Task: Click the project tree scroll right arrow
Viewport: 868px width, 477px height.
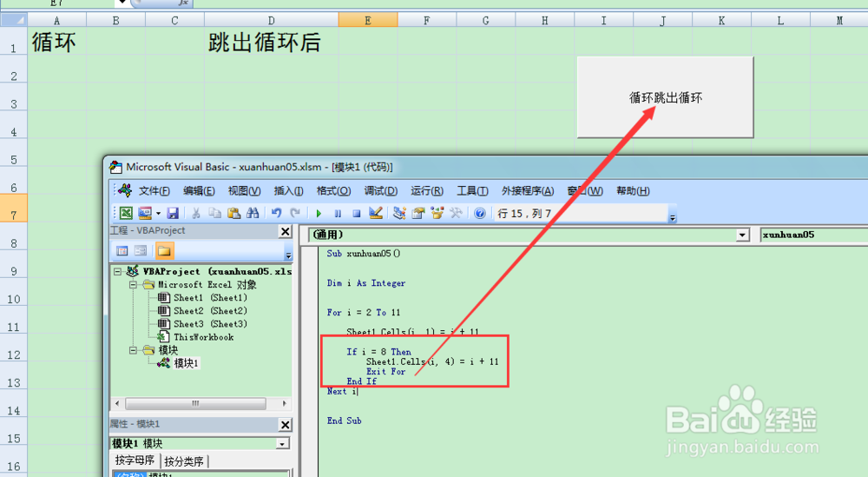Action: point(285,403)
